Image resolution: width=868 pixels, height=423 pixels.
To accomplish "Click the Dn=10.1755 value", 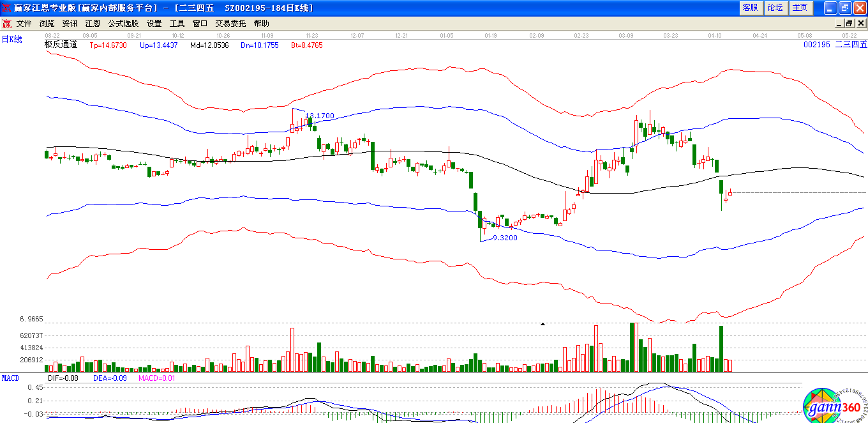I will [x=260, y=45].
